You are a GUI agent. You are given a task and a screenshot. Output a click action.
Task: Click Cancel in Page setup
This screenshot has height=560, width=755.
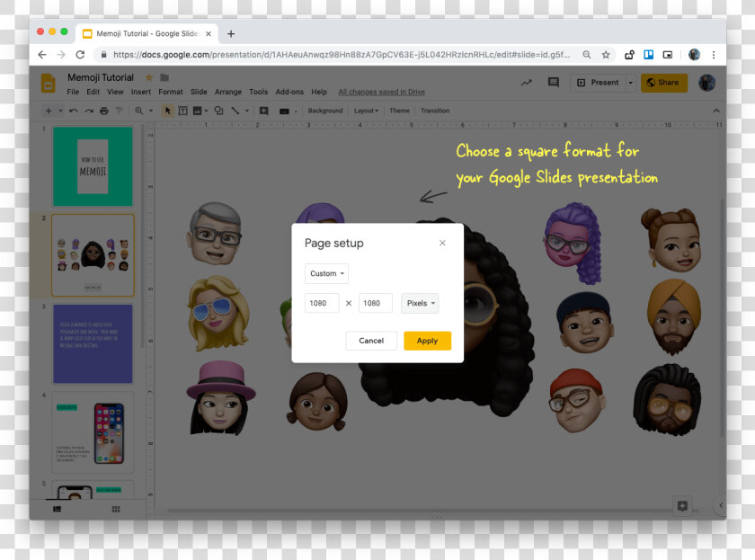click(x=371, y=341)
